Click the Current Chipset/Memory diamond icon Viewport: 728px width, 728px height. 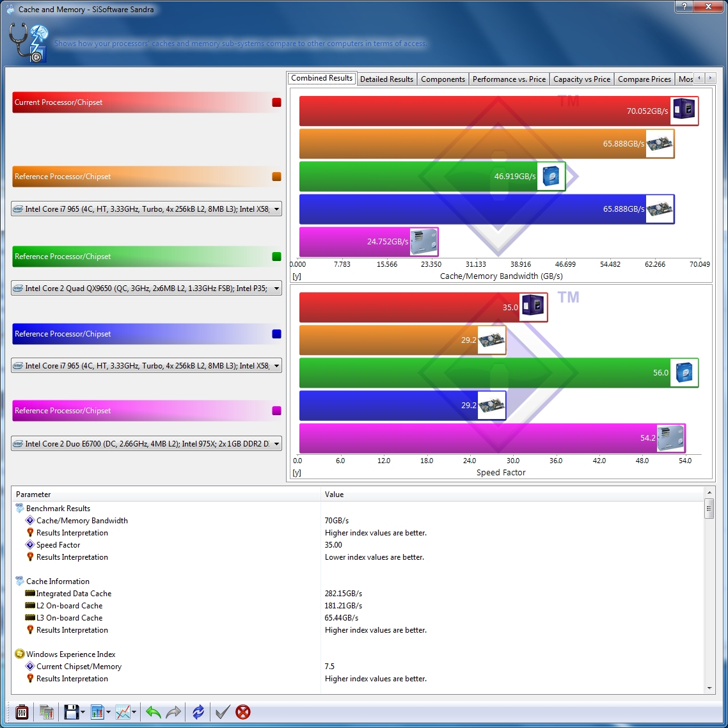click(x=29, y=666)
